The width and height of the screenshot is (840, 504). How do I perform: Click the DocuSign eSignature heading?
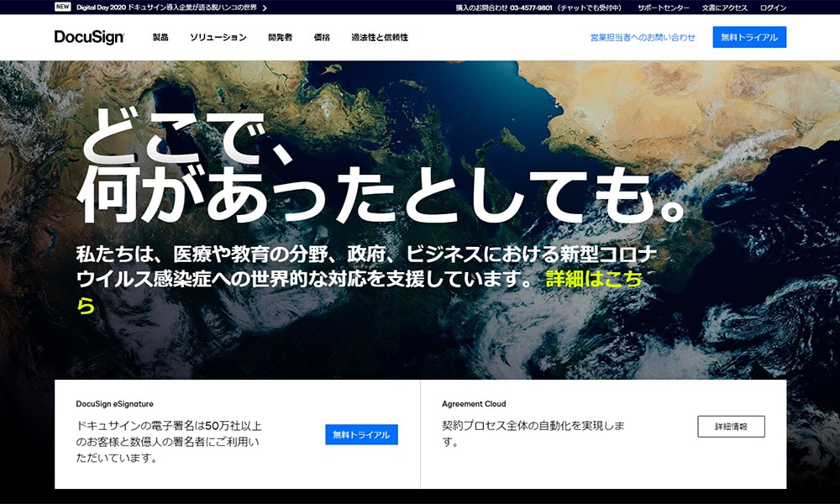(114, 404)
